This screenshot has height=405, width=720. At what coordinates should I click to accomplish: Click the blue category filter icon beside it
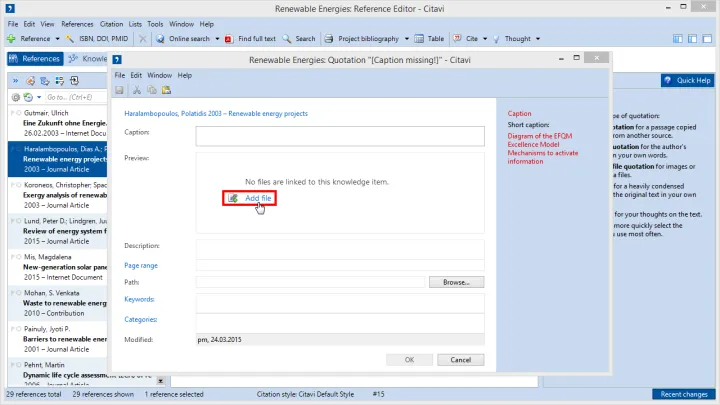click(45, 81)
